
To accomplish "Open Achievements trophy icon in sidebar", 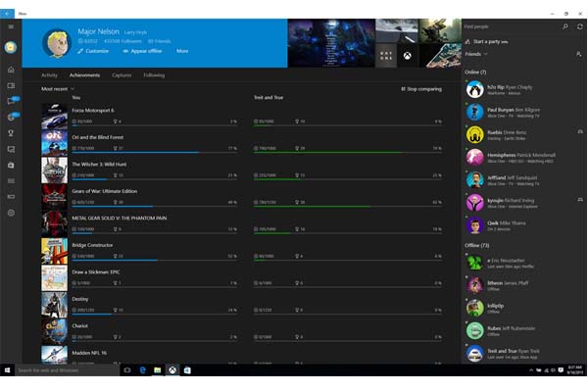I will tap(11, 133).
